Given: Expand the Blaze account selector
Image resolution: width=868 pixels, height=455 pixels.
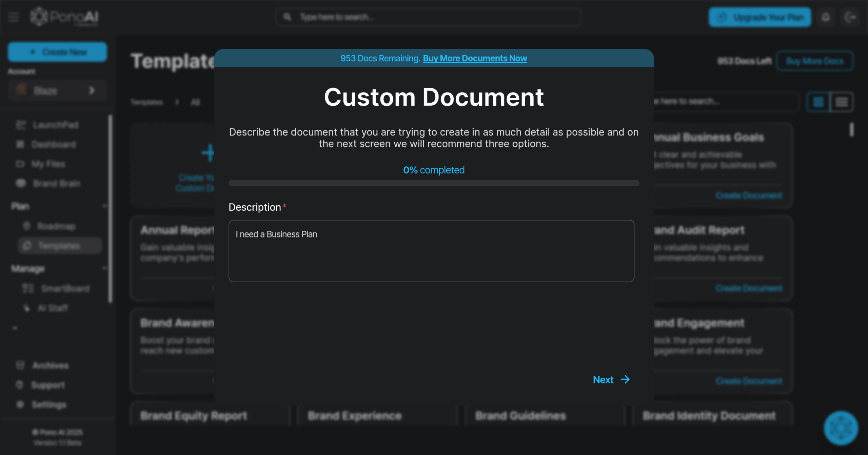Looking at the screenshot, I should point(57,90).
